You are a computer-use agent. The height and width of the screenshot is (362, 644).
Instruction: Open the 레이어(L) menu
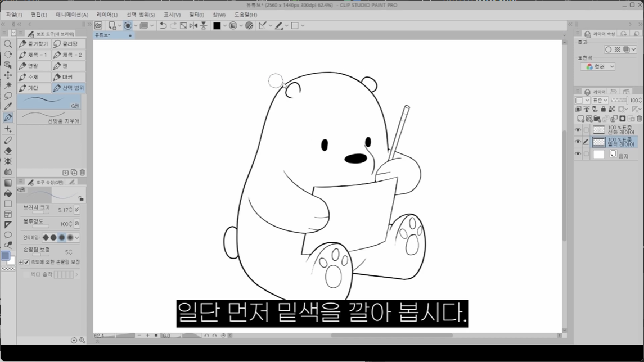point(107,15)
